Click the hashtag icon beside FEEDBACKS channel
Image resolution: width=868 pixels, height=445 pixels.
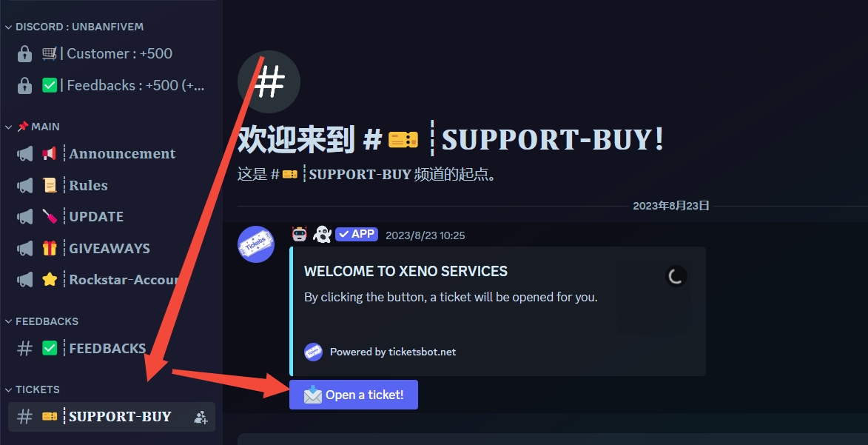point(25,349)
